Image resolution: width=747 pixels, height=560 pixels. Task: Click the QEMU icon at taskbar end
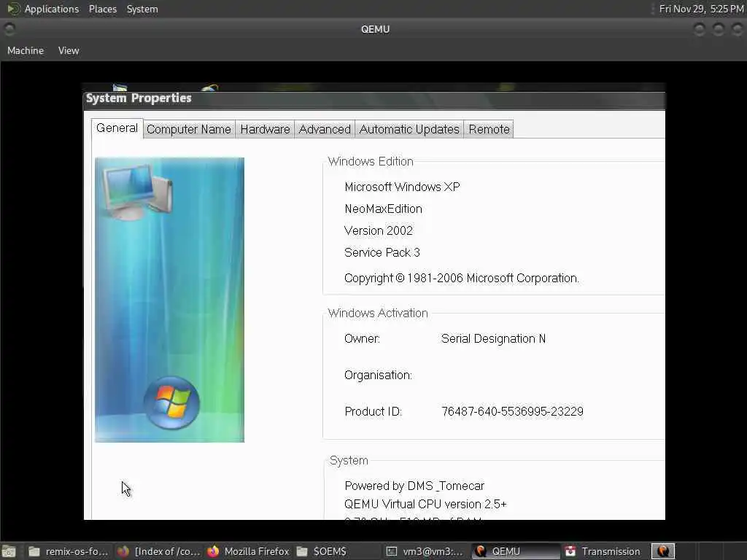662,551
